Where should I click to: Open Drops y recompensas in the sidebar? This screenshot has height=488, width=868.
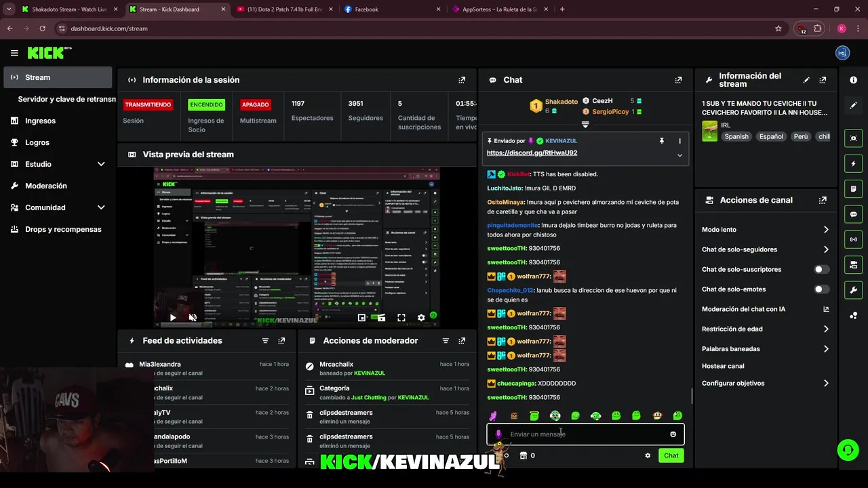[58, 229]
